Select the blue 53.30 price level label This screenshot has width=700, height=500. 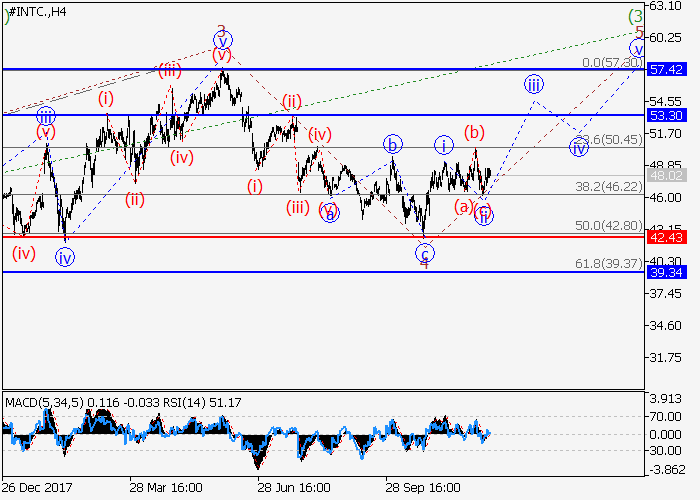(x=664, y=115)
